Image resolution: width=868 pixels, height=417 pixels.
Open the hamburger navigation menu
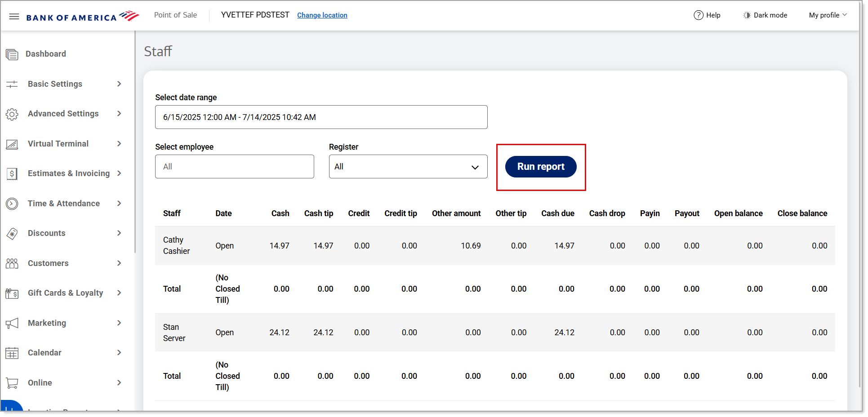[x=14, y=17]
